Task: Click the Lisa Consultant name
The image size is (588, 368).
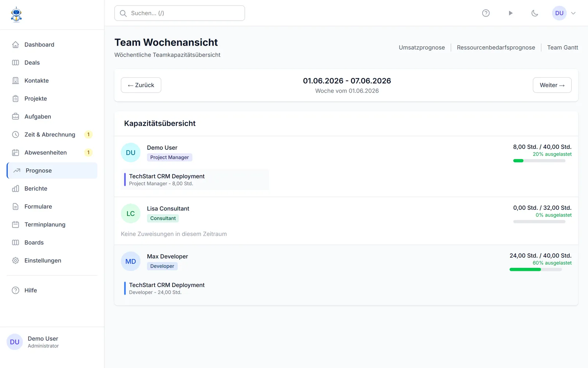Action: 168,209
